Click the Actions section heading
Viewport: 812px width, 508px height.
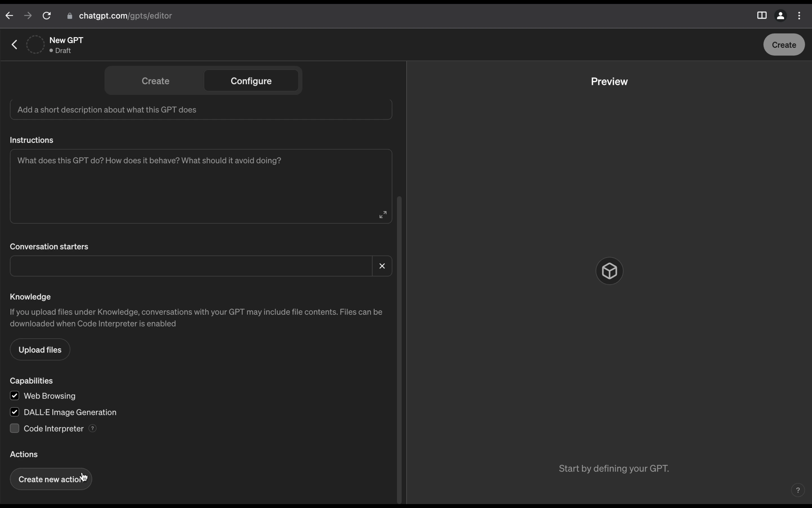[x=24, y=454]
